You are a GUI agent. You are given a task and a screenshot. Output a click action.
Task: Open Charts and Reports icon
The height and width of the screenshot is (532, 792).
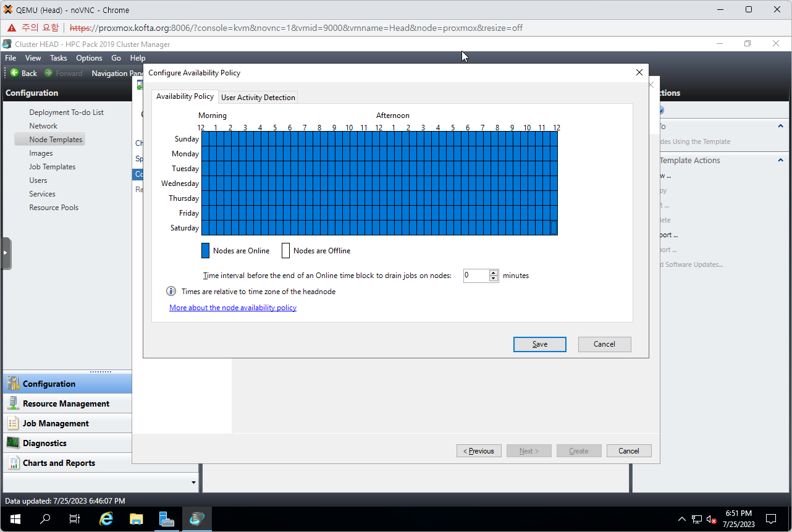pos(13,463)
